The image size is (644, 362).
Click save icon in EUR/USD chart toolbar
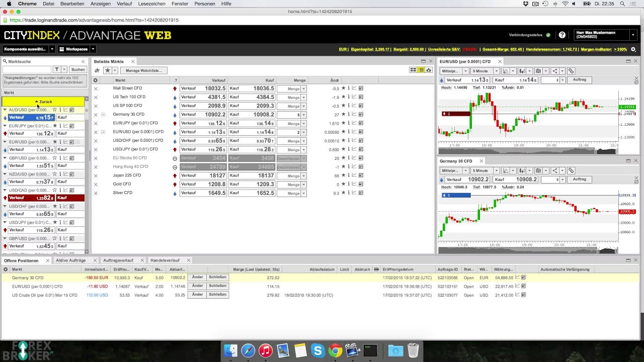538,71
